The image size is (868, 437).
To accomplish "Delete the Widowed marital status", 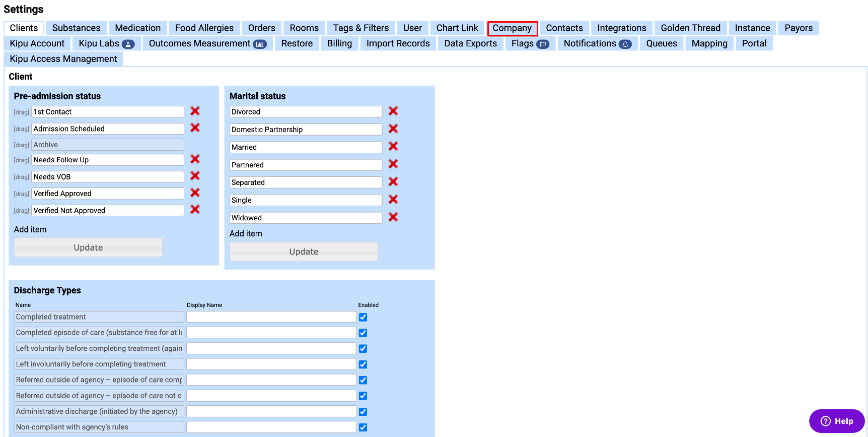I will [x=393, y=217].
